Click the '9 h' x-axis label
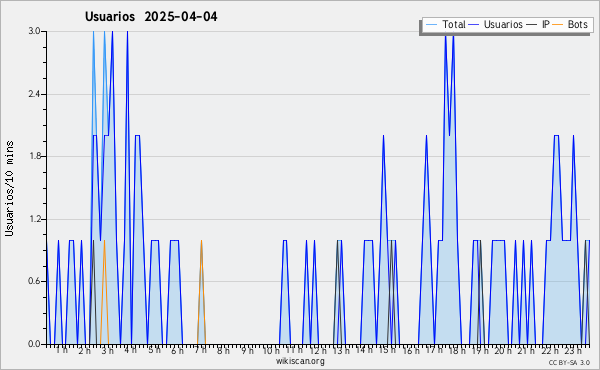 (247, 350)
